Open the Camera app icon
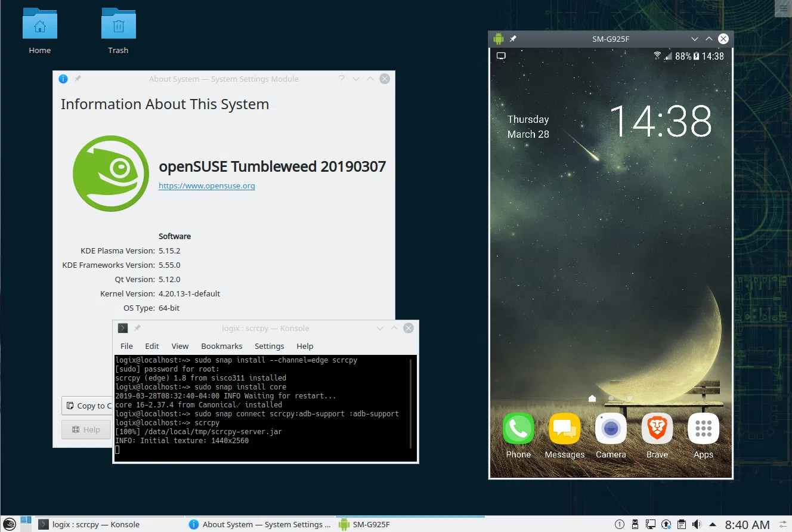The height and width of the screenshot is (532, 792). (611, 429)
